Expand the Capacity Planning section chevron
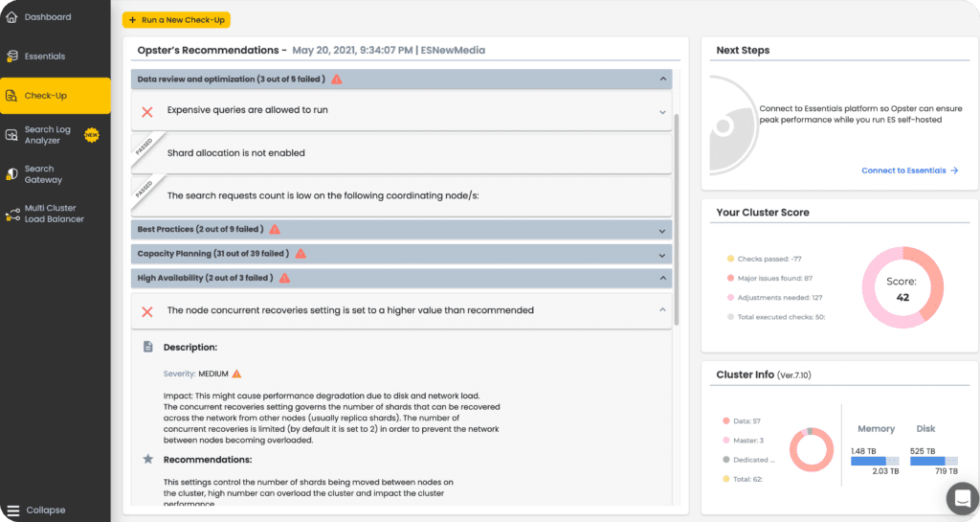Screen dimensions: 980x522 pos(662,255)
